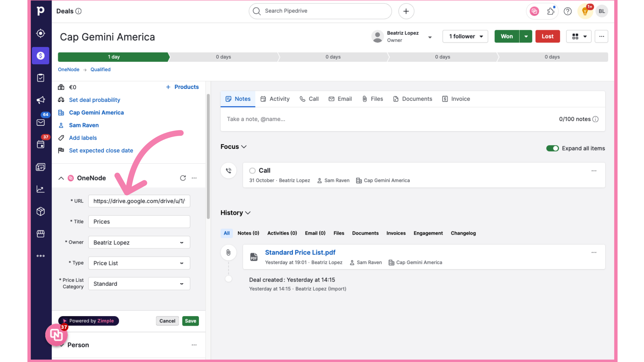Click the quick add plus button
644x362 pixels.
pos(406,11)
